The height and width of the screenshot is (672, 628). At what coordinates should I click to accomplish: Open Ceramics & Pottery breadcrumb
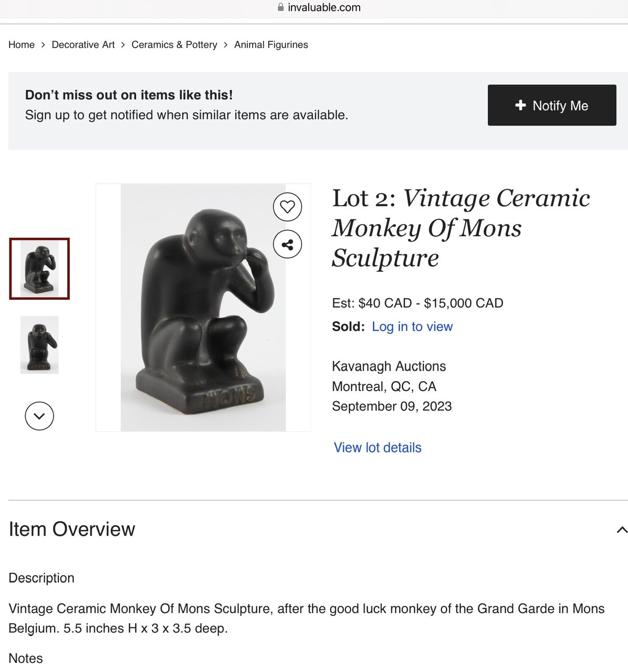tap(174, 45)
